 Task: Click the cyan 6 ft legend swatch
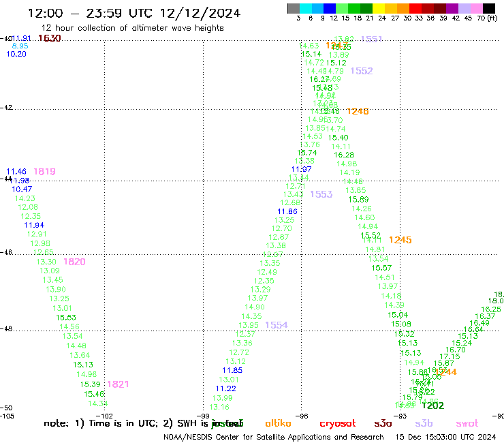306,8
